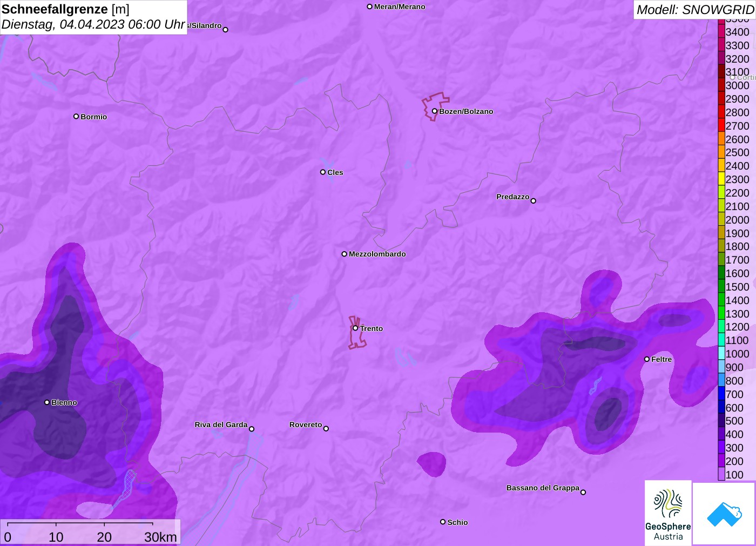Screen dimensions: 756x546
Task: Click the Riva del Garda label
Action: point(221,424)
